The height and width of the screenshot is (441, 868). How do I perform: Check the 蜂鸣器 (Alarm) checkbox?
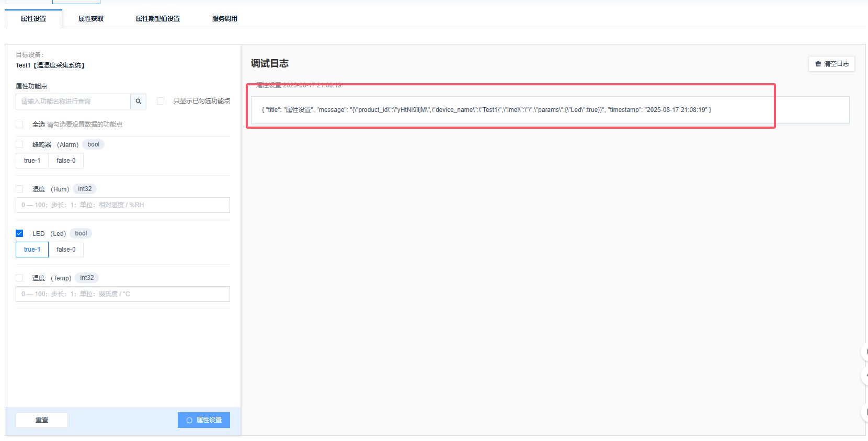19,144
